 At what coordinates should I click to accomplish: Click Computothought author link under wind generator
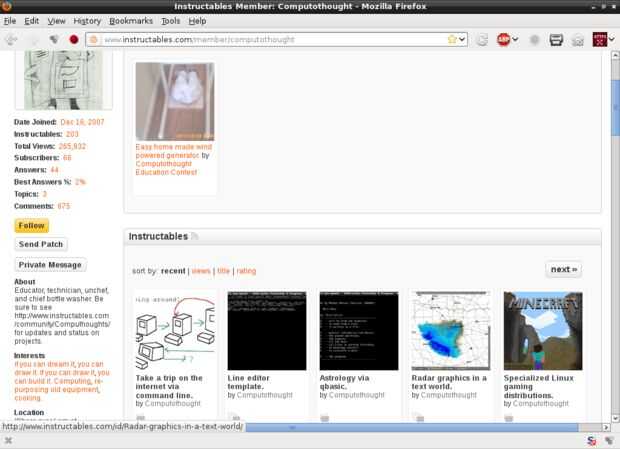(x=163, y=164)
